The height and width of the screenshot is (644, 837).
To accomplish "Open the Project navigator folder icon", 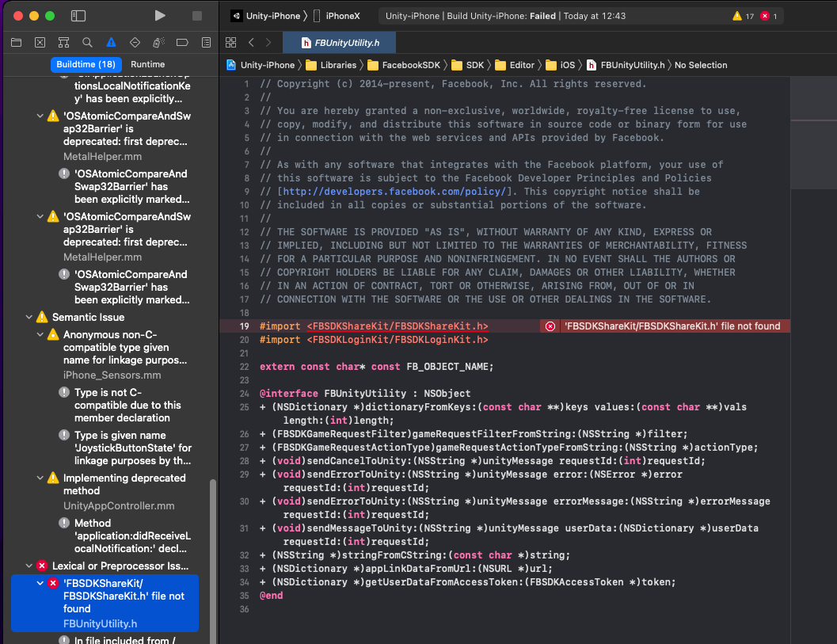I will 16,42.
